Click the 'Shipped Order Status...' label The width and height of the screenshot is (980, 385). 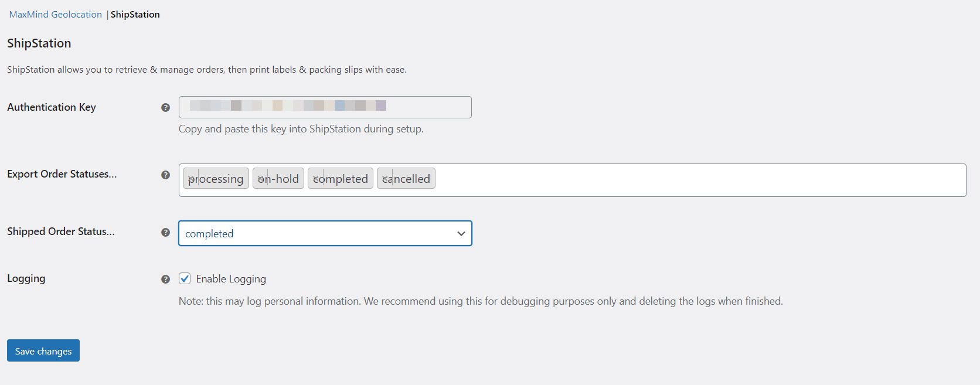(61, 231)
